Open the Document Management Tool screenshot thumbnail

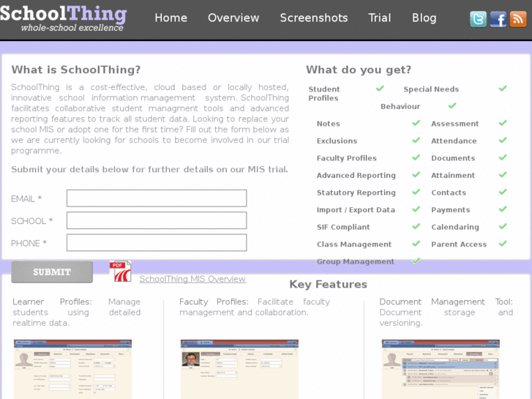point(441,369)
